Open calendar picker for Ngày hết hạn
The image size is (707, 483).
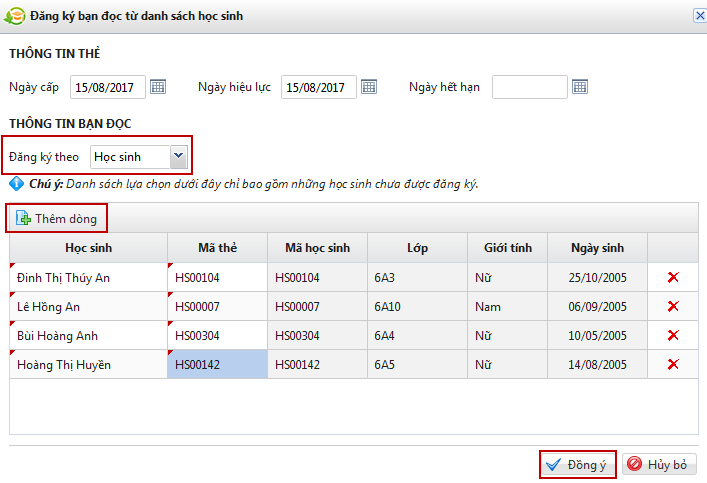579,87
